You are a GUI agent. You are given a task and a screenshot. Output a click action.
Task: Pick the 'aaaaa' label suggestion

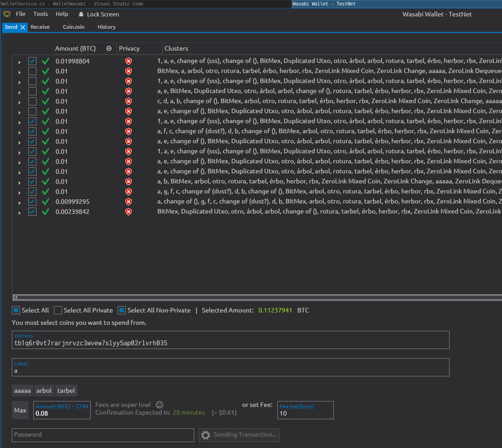22,391
